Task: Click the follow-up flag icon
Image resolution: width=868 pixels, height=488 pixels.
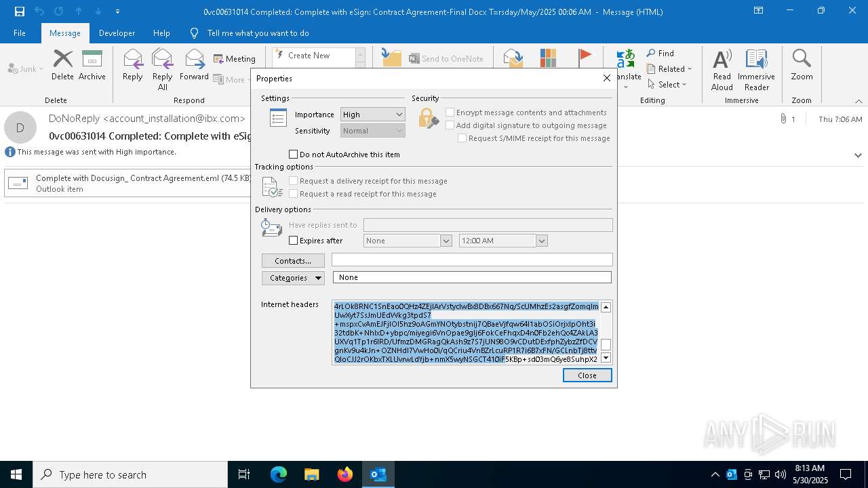Action: pyautogui.click(x=585, y=57)
